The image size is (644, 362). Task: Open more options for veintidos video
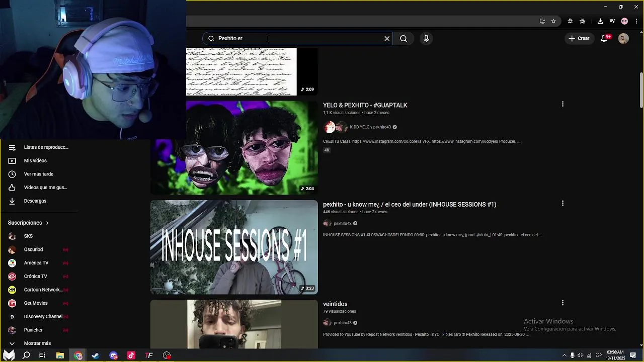pyautogui.click(x=562, y=303)
